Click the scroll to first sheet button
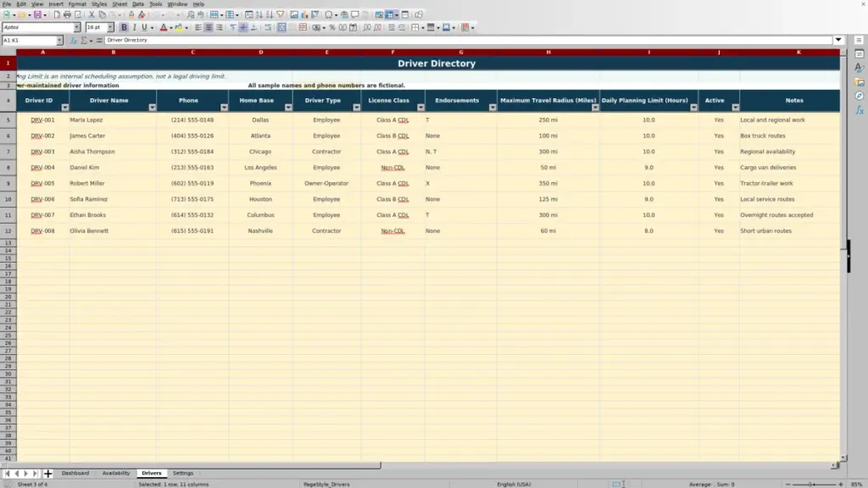868x488 pixels. pyautogui.click(x=7, y=474)
